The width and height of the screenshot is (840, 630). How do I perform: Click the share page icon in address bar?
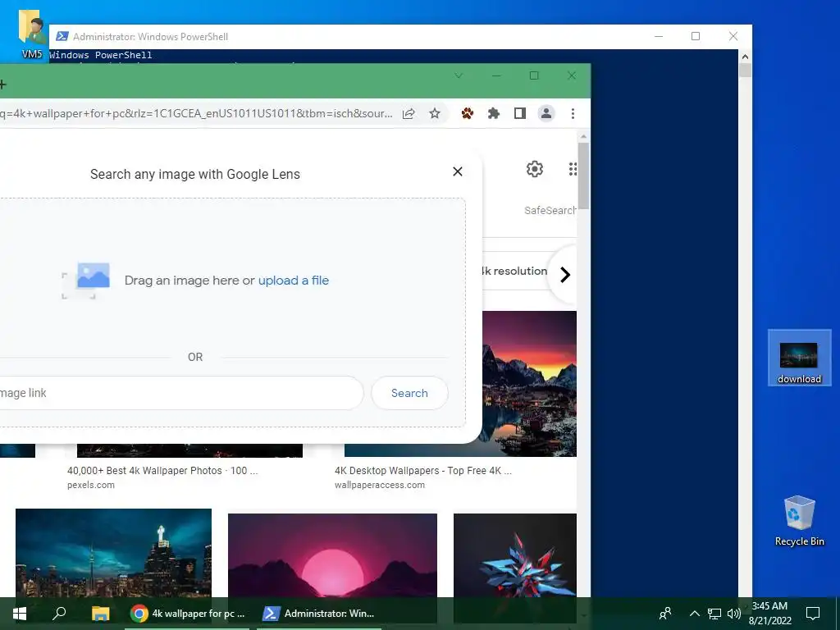coord(409,113)
